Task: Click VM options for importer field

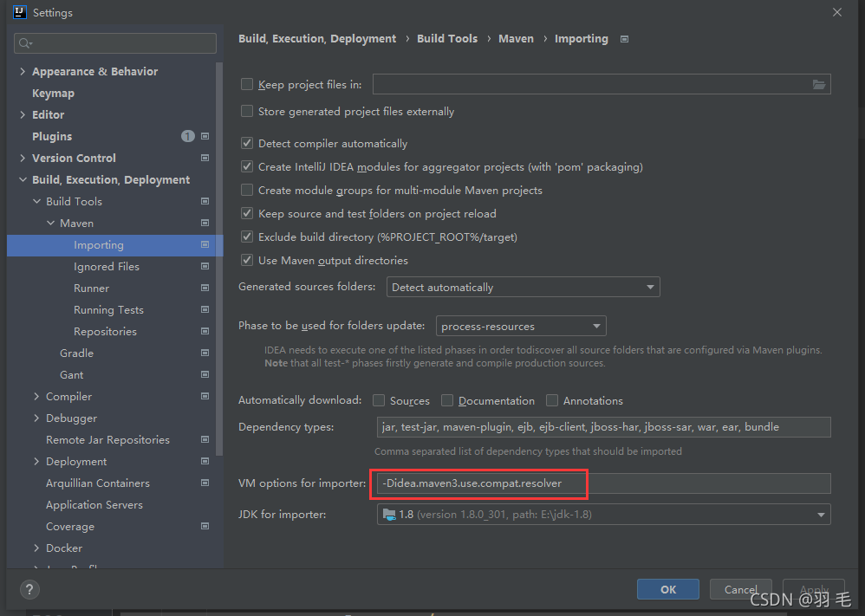Action: click(x=603, y=483)
